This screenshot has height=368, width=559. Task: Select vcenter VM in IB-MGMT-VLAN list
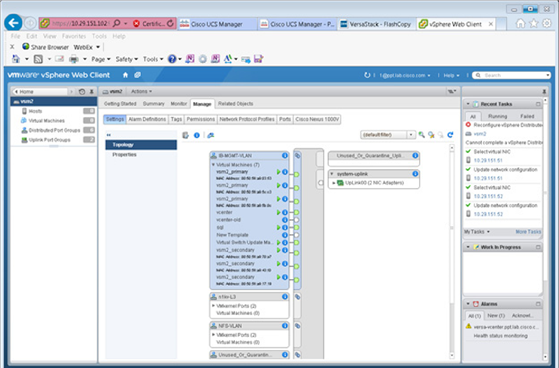[224, 212]
